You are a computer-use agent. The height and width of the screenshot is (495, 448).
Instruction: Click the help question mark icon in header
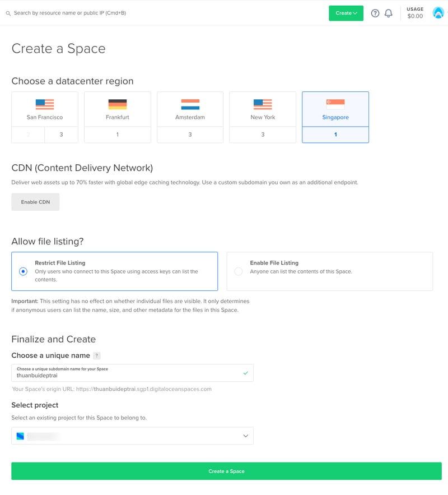click(375, 13)
